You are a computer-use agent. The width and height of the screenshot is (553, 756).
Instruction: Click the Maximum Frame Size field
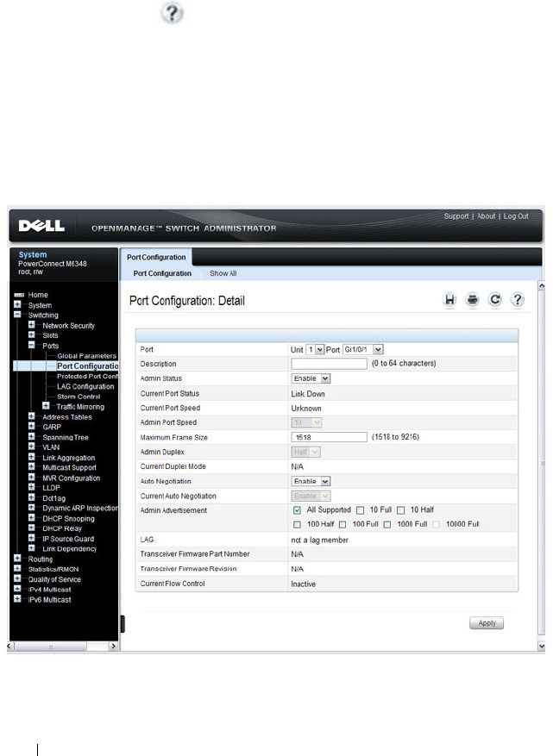click(x=329, y=437)
